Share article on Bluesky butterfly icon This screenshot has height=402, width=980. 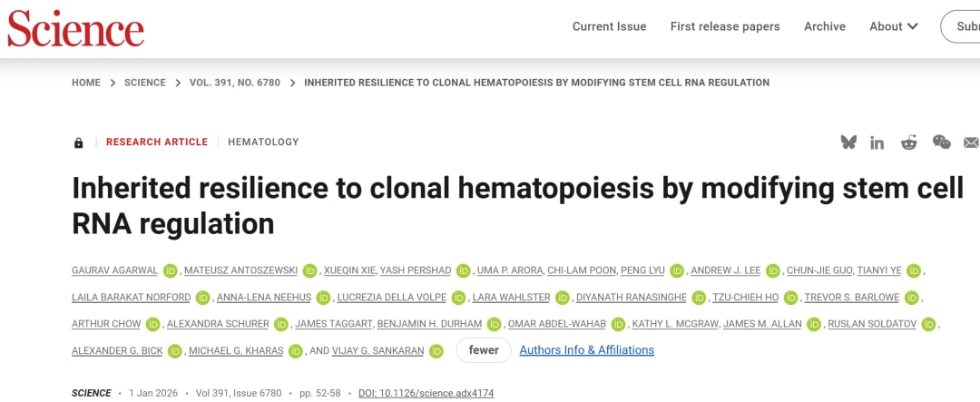click(x=848, y=142)
